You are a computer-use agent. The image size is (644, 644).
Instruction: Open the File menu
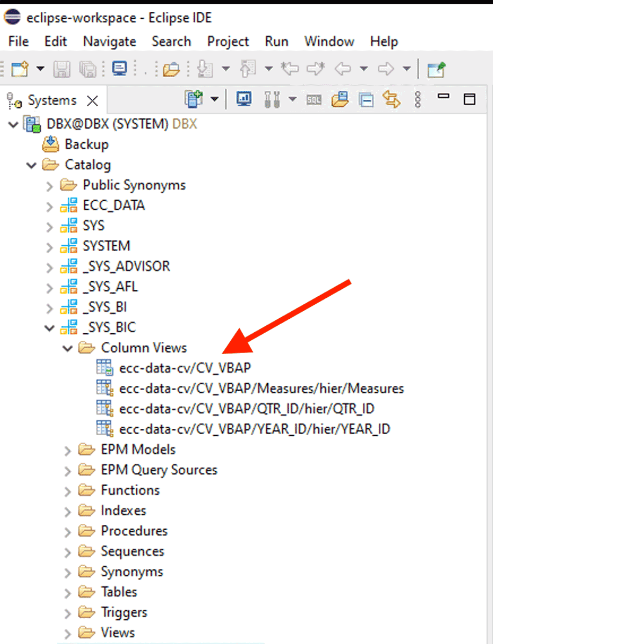pos(18,41)
